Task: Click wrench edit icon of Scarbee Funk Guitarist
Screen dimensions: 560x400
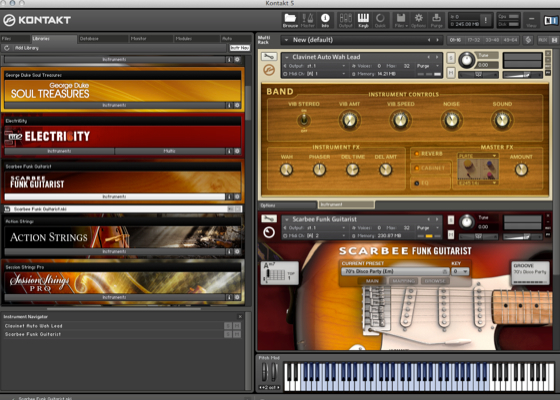Action: [x=269, y=218]
